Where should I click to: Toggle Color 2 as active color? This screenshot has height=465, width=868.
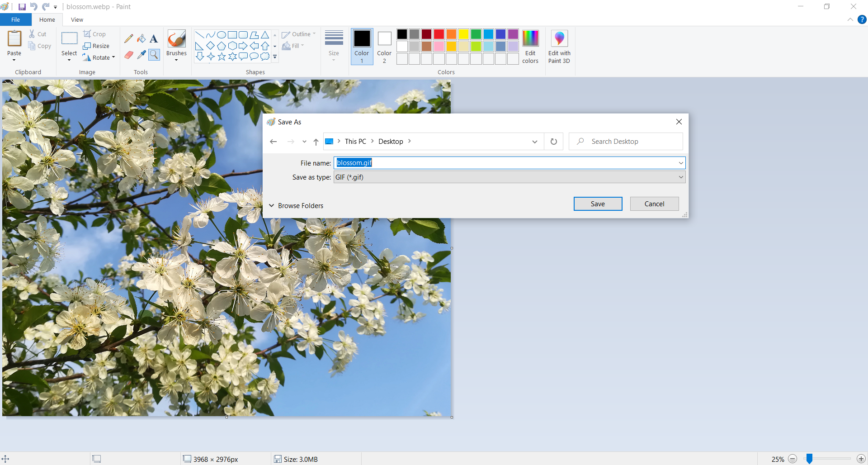pyautogui.click(x=384, y=47)
